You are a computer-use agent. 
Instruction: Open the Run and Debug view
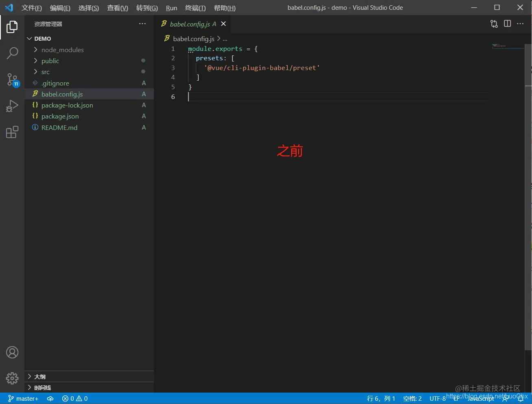(x=12, y=106)
